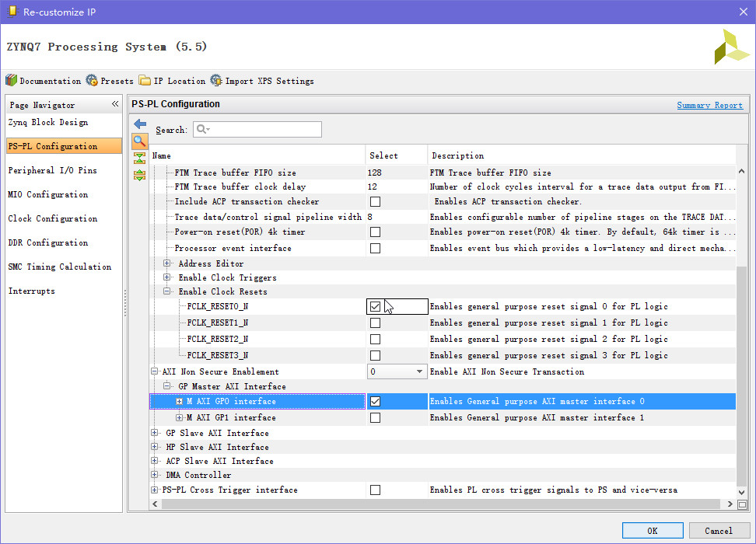Enable FCLK_RESET2_N checkbox
The height and width of the screenshot is (544, 756).
375,339
